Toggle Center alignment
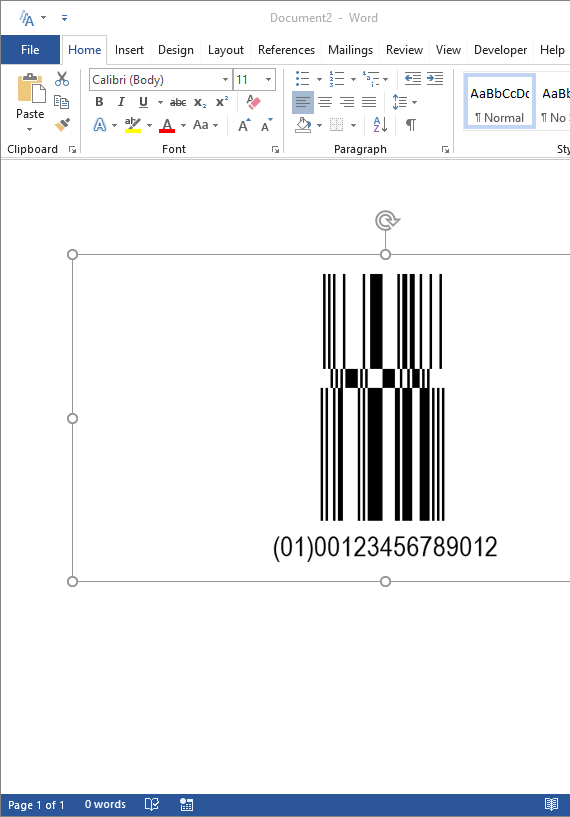 [x=325, y=102]
